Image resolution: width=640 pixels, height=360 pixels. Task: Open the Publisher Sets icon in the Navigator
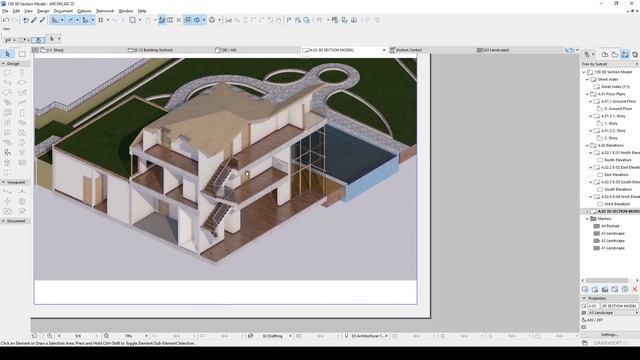click(635, 54)
